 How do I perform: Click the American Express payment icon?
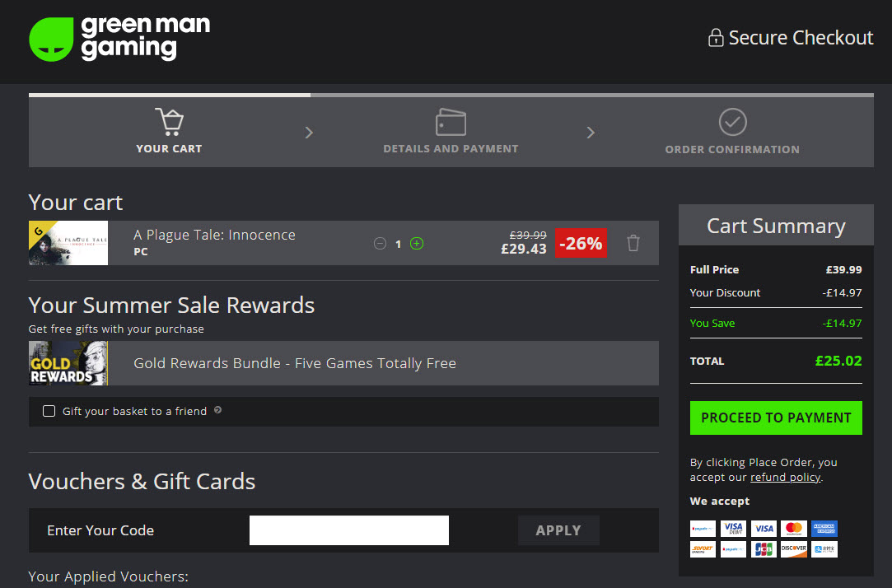(x=824, y=528)
